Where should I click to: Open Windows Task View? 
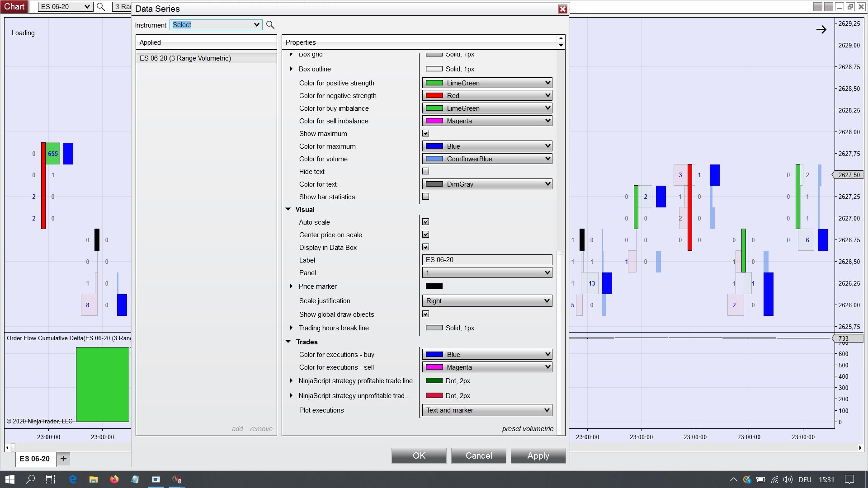[51, 479]
